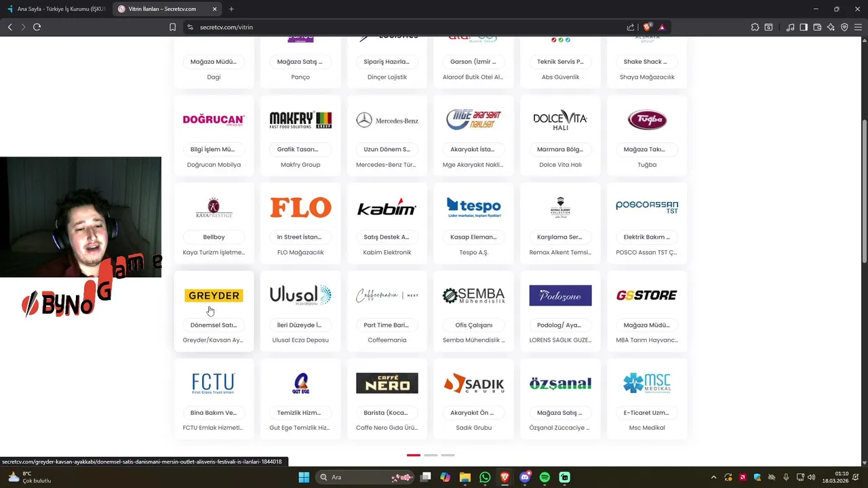Open Mağaza Müdü... job at Dagi
The height and width of the screenshot is (488, 868).
tap(214, 62)
